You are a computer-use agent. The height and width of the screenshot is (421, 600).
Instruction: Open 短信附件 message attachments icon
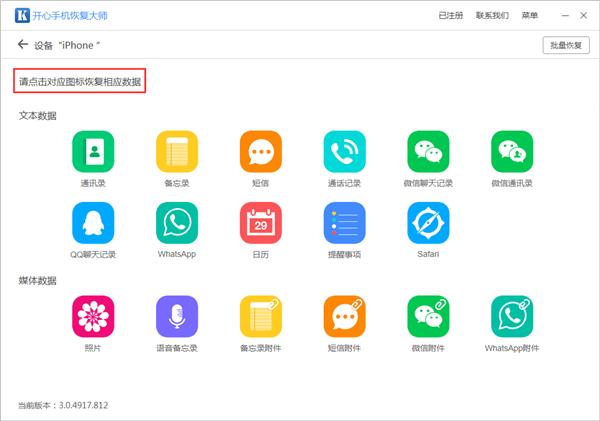(344, 315)
